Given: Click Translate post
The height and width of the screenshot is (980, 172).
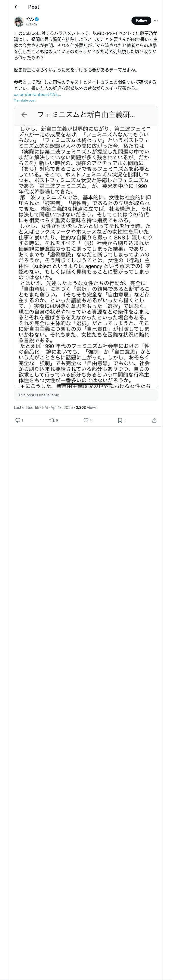Looking at the screenshot, I should [x=25, y=100].
